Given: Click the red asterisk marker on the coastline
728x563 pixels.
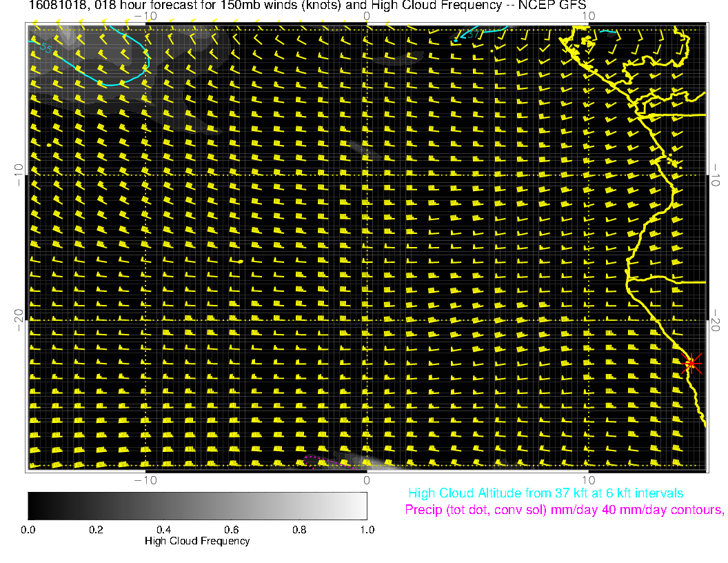Looking at the screenshot, I should (691, 363).
